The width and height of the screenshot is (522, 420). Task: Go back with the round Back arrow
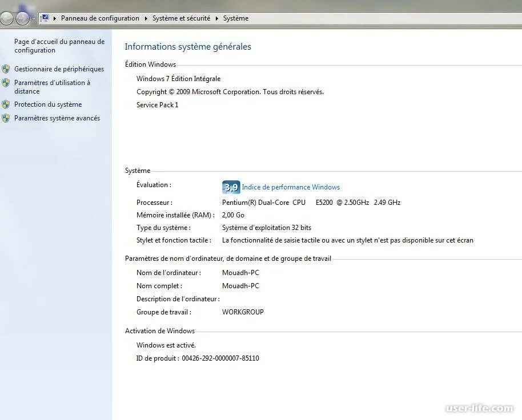click(x=6, y=19)
